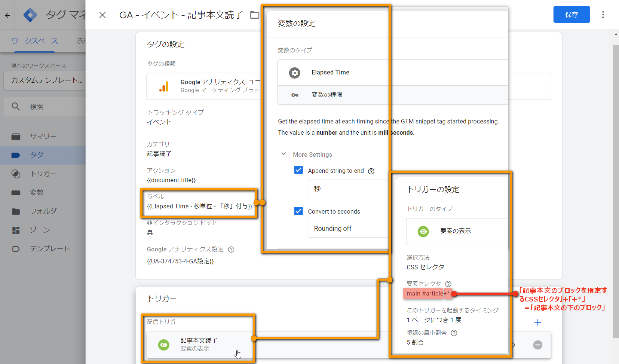Viewport: 619px width, 364px height.
Task: Remove trigger with the grey minus icon
Action: (x=538, y=345)
